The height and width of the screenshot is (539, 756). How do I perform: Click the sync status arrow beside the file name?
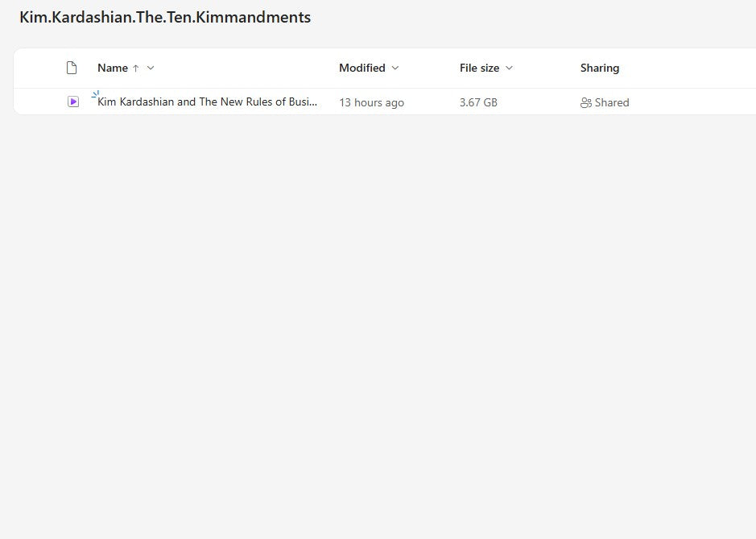tap(95, 94)
